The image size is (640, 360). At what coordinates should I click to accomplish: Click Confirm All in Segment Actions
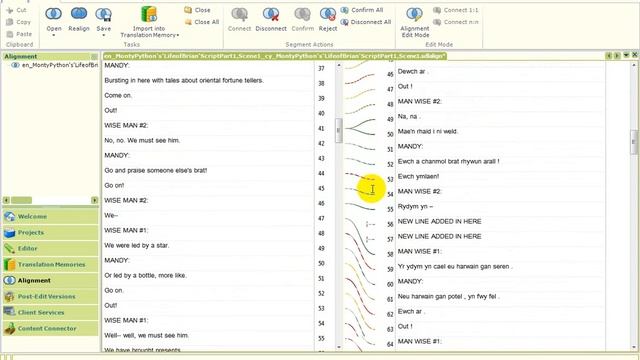point(362,10)
